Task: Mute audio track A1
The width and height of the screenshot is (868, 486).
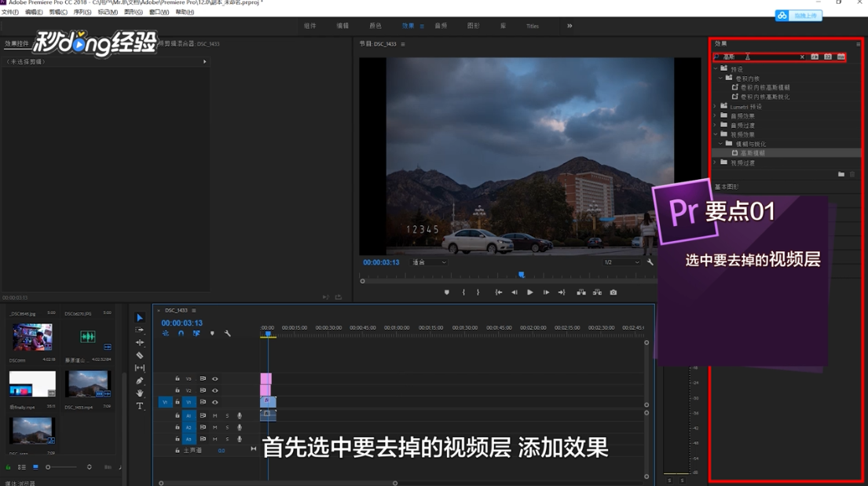Action: pyautogui.click(x=214, y=415)
